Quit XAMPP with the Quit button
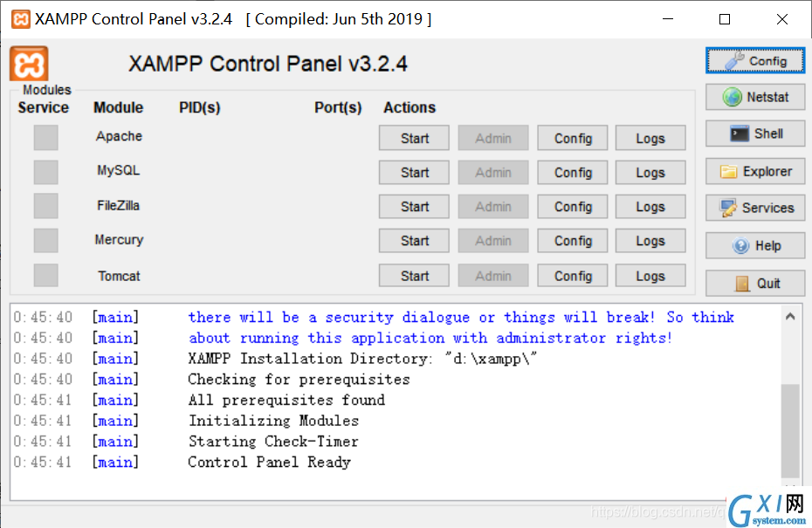 coord(755,283)
